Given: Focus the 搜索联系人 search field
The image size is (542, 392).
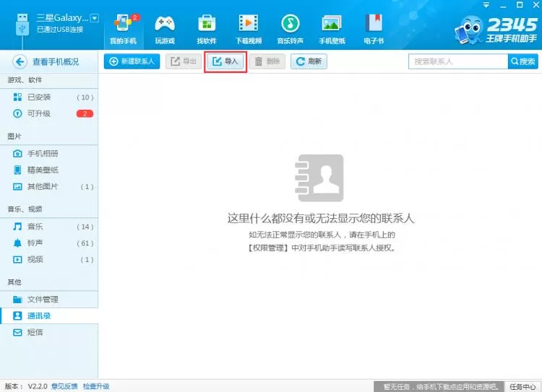Looking at the screenshot, I should tap(458, 61).
